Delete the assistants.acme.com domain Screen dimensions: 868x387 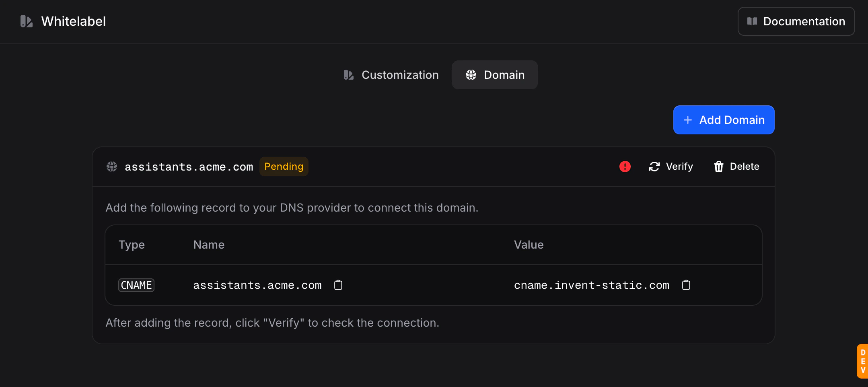point(736,167)
